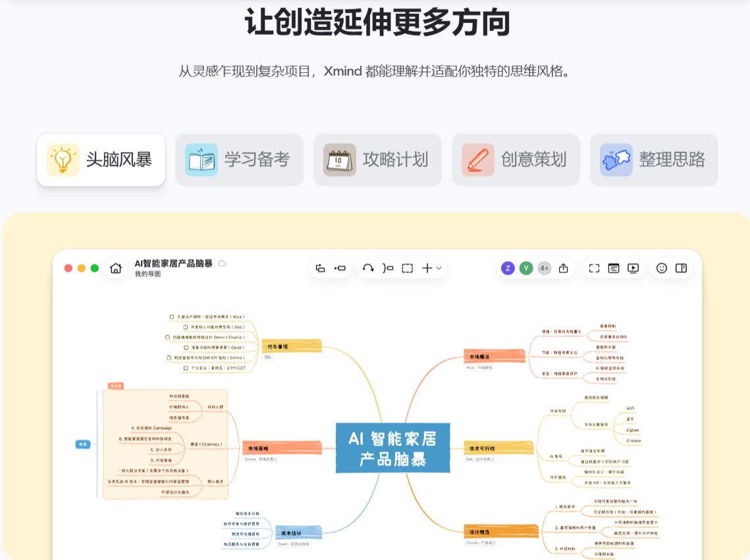
Task: Click the purple Z collaborator avatar
Action: (x=508, y=268)
